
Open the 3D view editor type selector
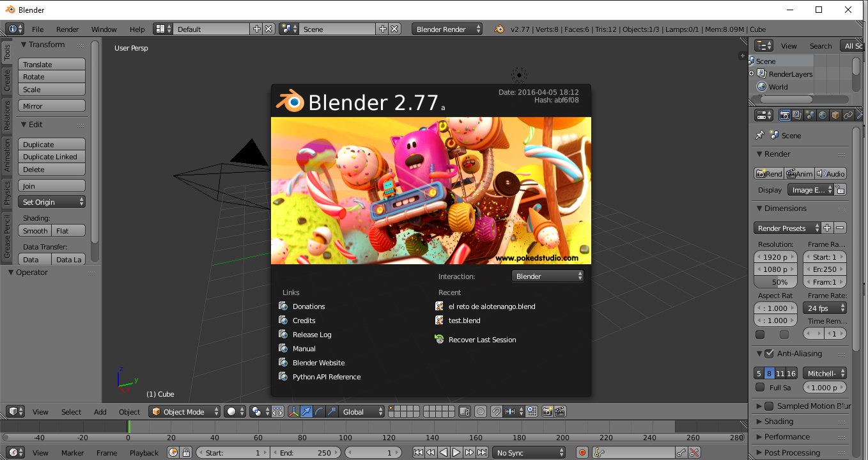(x=15, y=411)
